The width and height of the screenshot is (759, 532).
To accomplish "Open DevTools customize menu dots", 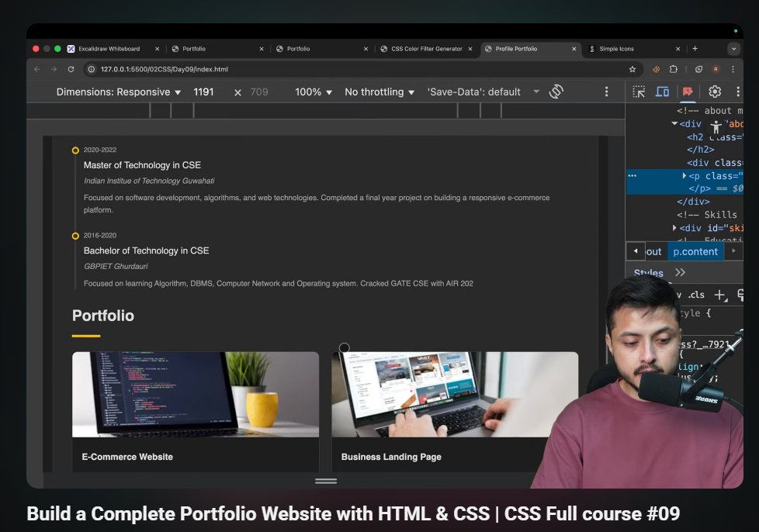I will pos(738,92).
